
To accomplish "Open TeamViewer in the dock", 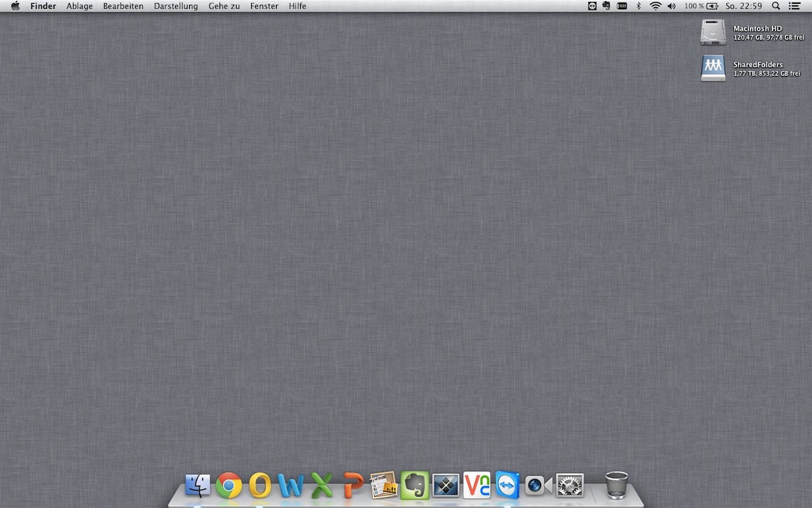I will 507,486.
